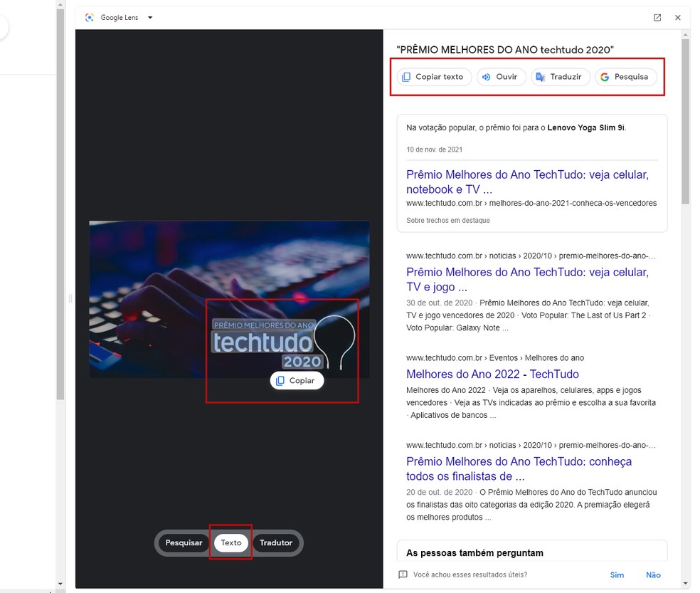Click the scroll-down arrow in results panel
This screenshot has height=593, width=700.
[x=686, y=584]
